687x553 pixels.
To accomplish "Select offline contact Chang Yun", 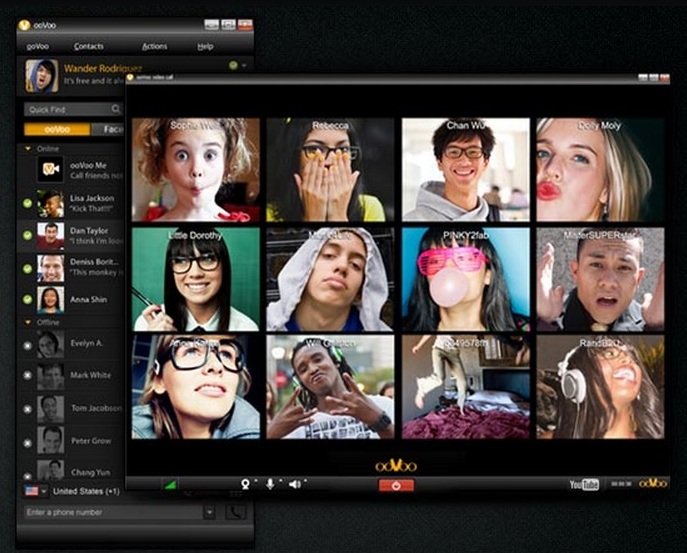I will (71, 471).
